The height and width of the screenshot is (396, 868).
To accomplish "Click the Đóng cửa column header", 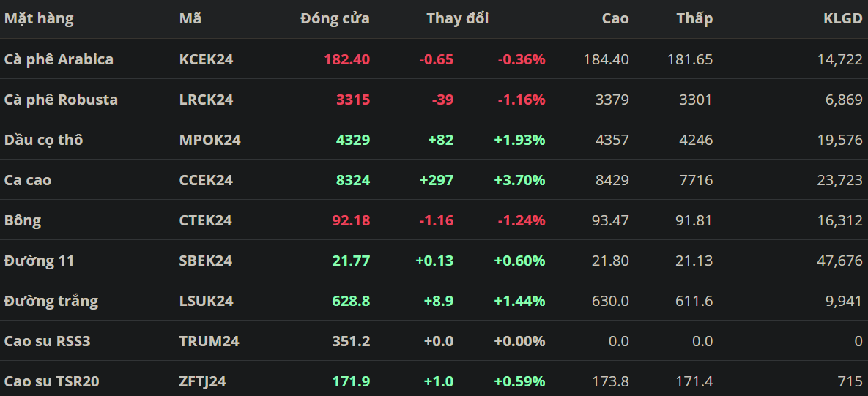I will coord(335,19).
